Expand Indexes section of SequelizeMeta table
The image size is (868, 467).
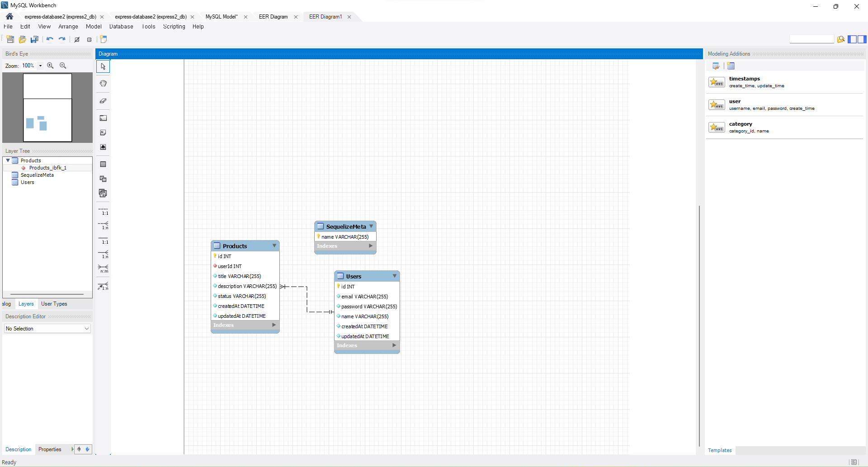(x=371, y=246)
